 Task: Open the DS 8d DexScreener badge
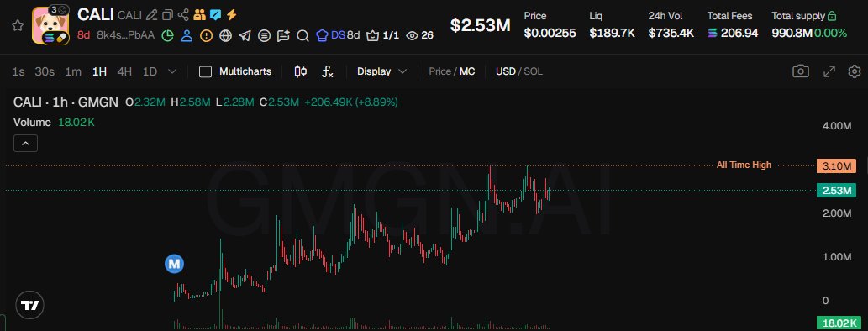338,35
